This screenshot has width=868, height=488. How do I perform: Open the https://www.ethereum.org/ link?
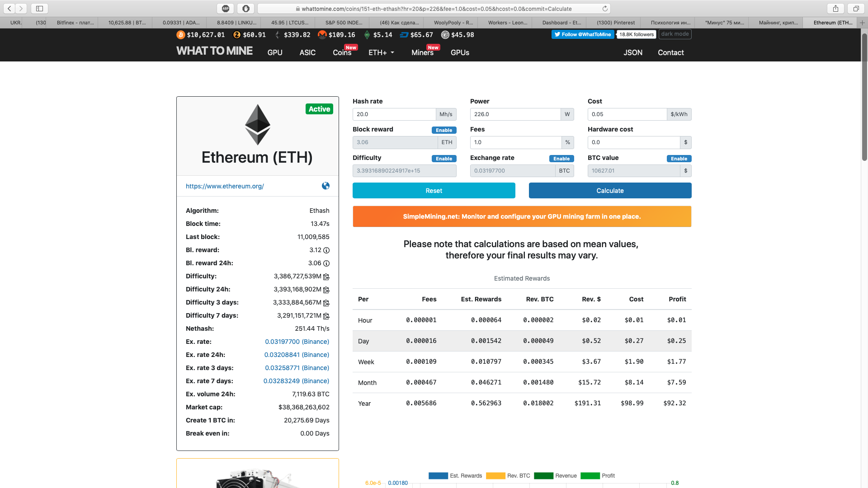click(225, 186)
